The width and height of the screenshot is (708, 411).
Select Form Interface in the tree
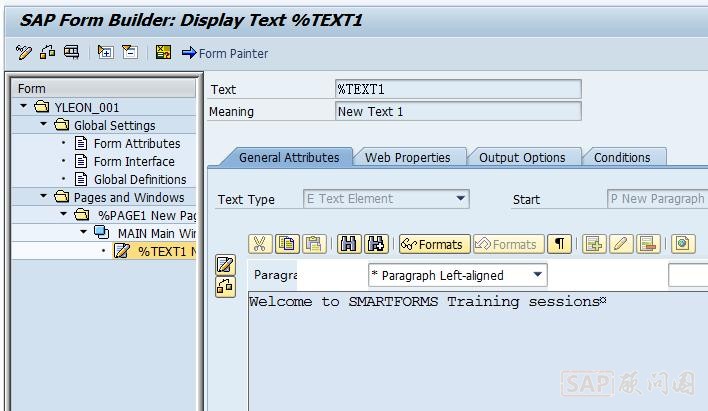134,162
